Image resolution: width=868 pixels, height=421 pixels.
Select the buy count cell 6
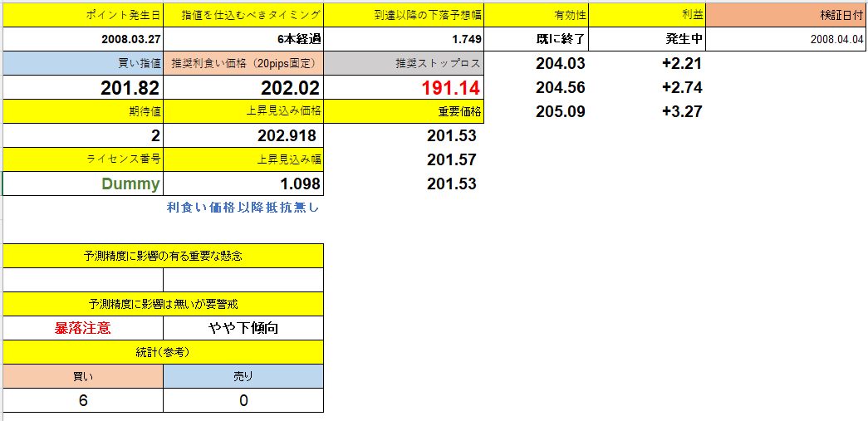pos(83,400)
